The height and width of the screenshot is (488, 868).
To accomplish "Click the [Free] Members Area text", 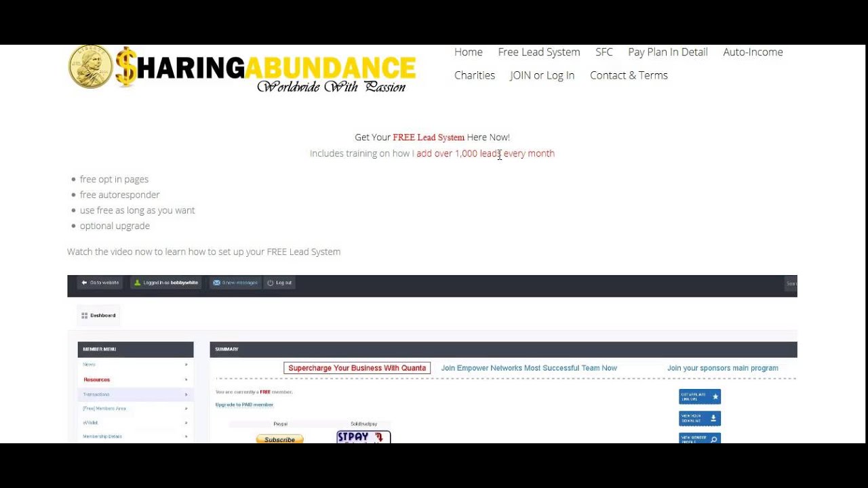I will click(104, 409).
